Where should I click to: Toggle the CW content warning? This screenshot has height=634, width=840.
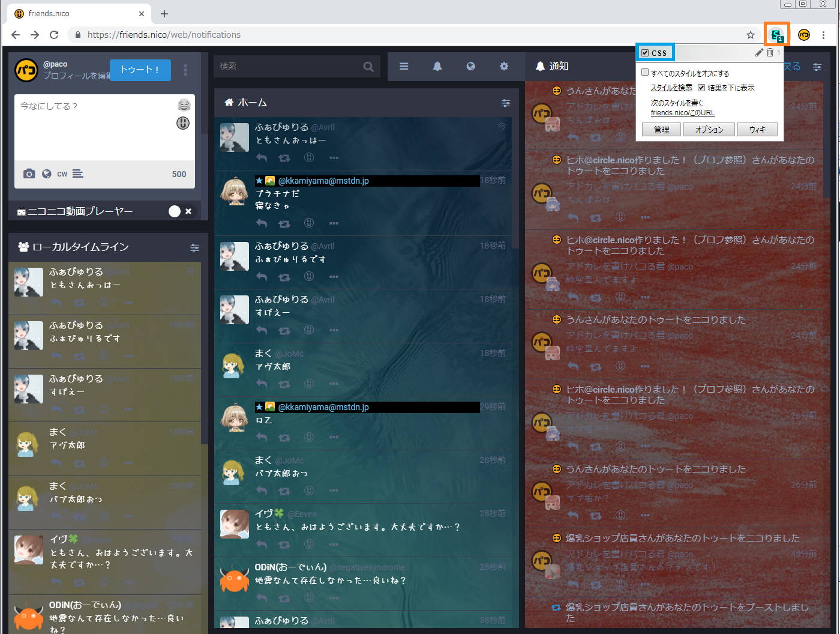click(62, 174)
